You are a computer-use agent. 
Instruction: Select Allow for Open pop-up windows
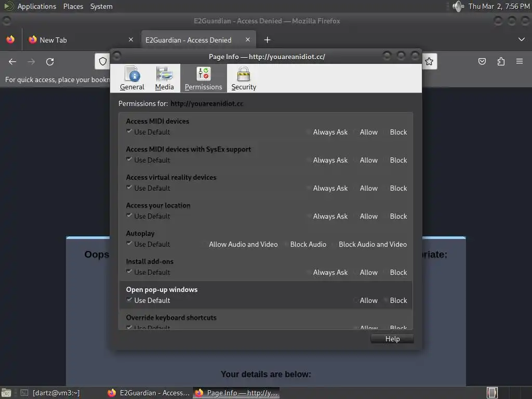coord(366,301)
